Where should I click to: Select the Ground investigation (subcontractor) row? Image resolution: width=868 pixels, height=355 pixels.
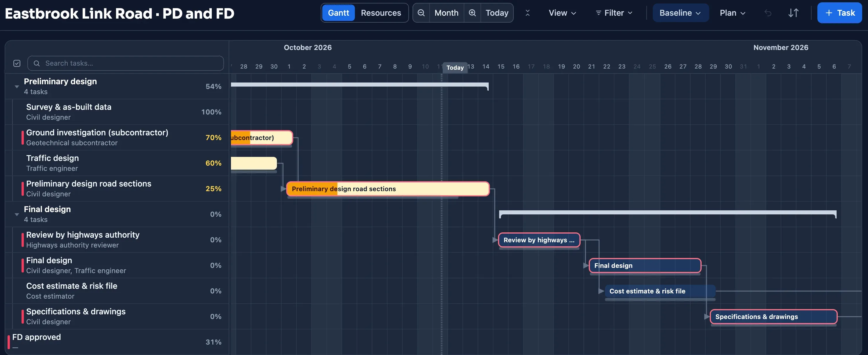117,138
